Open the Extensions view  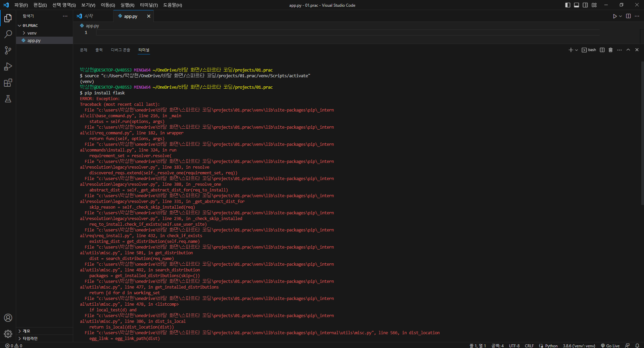click(8, 83)
